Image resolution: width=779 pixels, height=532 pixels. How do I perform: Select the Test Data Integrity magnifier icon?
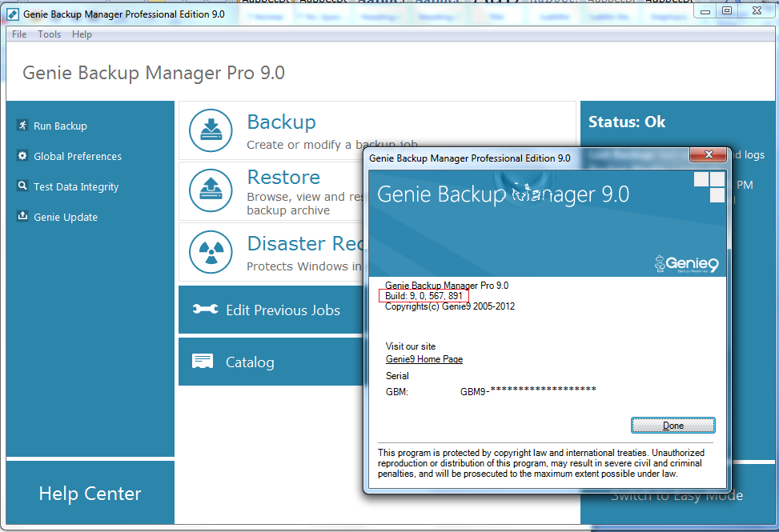coord(22,186)
